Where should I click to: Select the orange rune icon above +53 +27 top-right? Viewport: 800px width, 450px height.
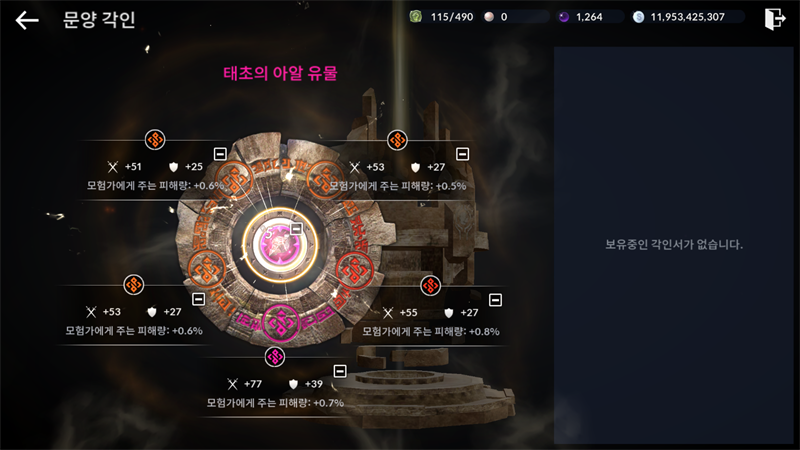point(397,140)
